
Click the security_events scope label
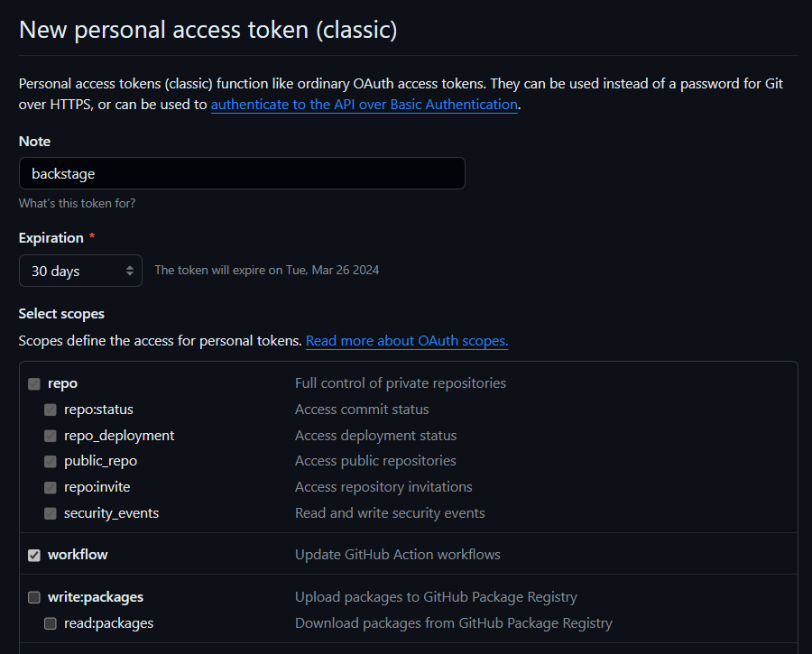[111, 513]
